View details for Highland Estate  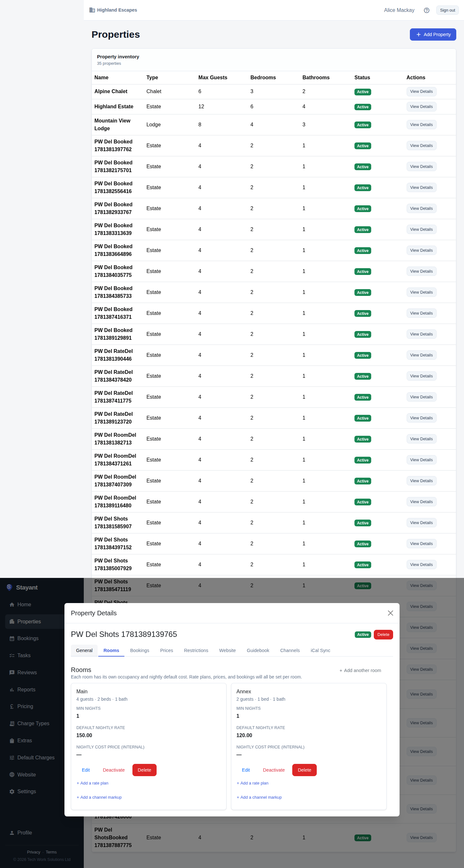421,106
